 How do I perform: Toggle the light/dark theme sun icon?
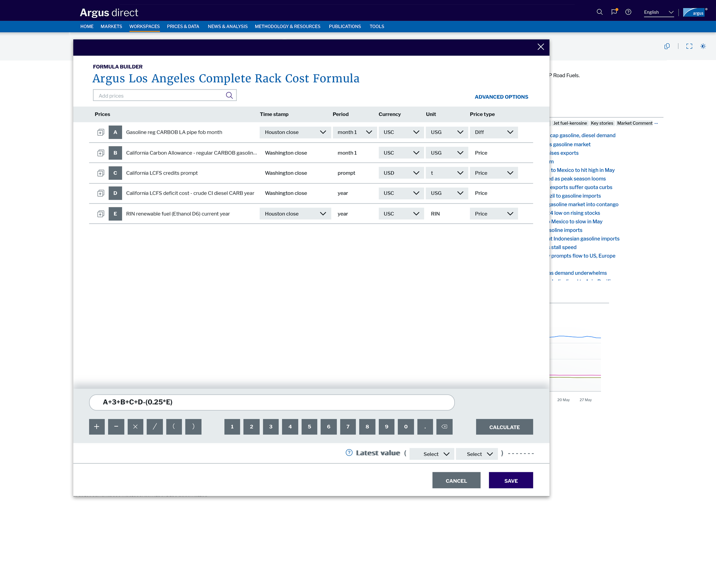pyautogui.click(x=703, y=46)
